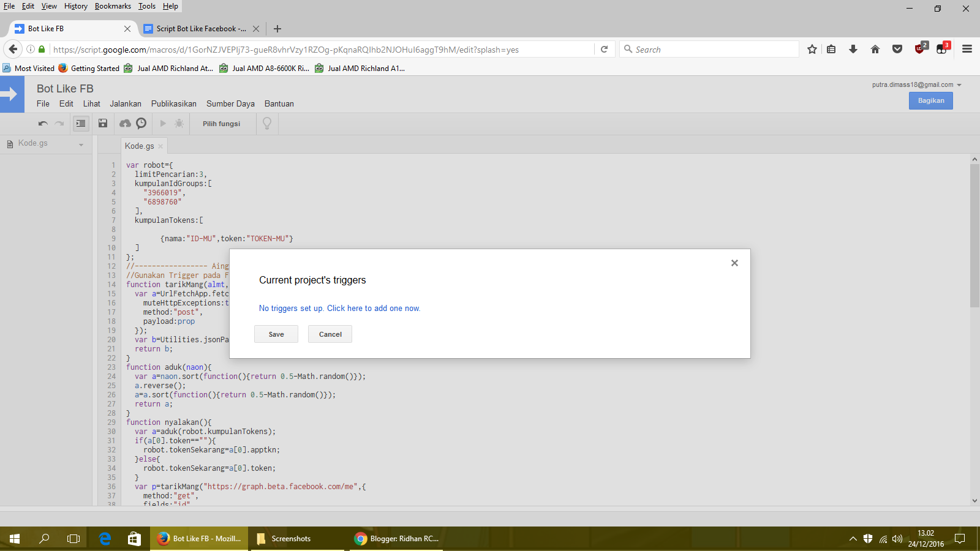Viewport: 980px width, 551px height.
Task: Open the Lihat menu
Action: 92,103
